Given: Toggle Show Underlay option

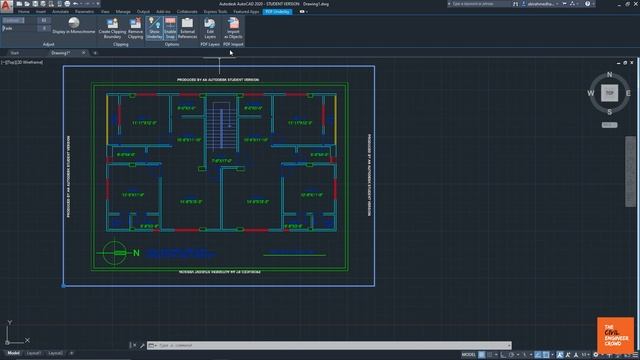Looking at the screenshot, I should [154, 28].
